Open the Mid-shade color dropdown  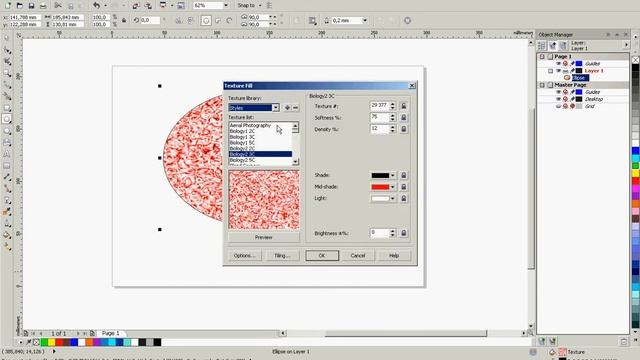pos(393,187)
